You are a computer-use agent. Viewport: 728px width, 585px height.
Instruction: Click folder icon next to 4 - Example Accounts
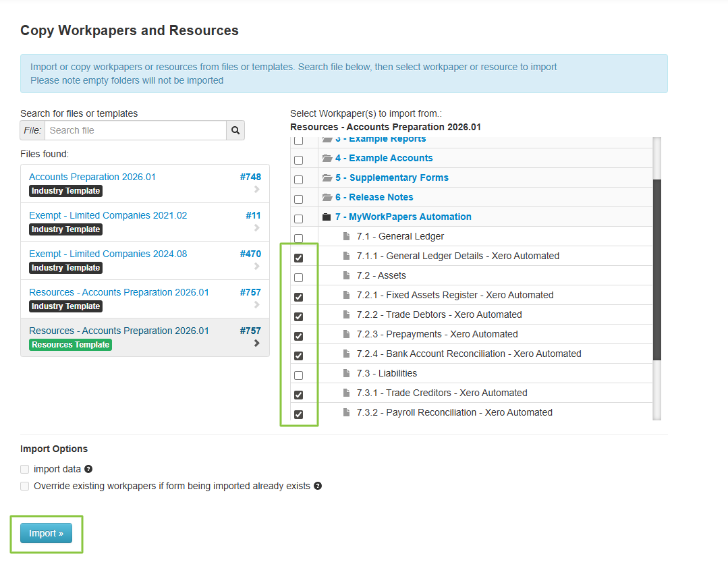[x=327, y=159]
